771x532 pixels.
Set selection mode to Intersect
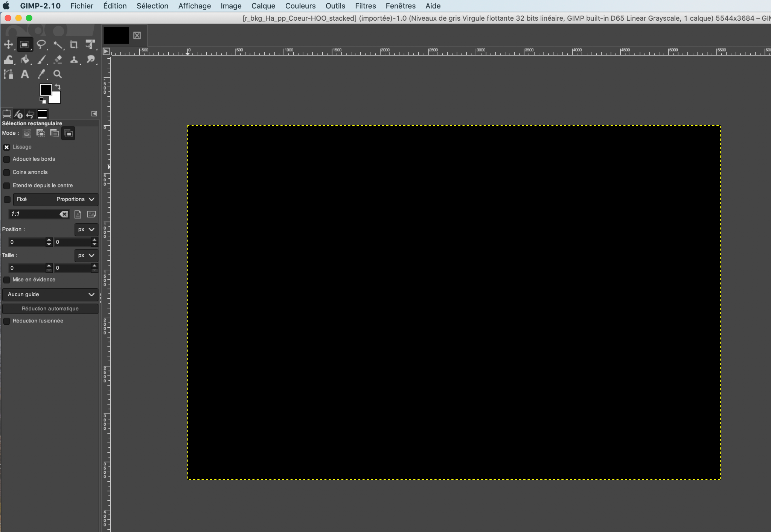pyautogui.click(x=68, y=134)
